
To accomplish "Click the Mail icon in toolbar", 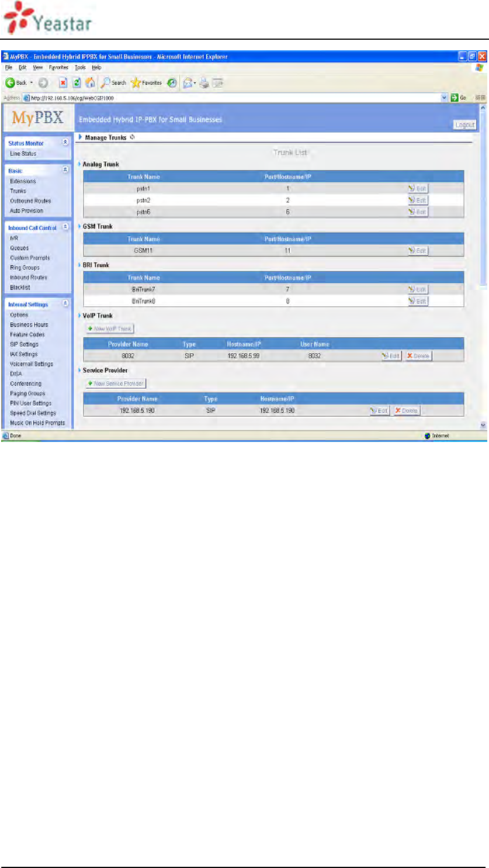I will (x=189, y=82).
